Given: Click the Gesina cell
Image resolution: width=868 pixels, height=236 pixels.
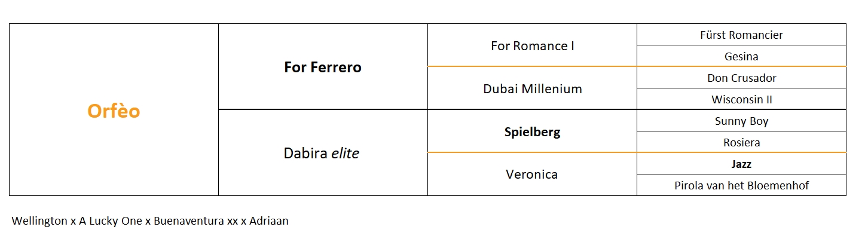Looking at the screenshot, I should (x=741, y=56).
